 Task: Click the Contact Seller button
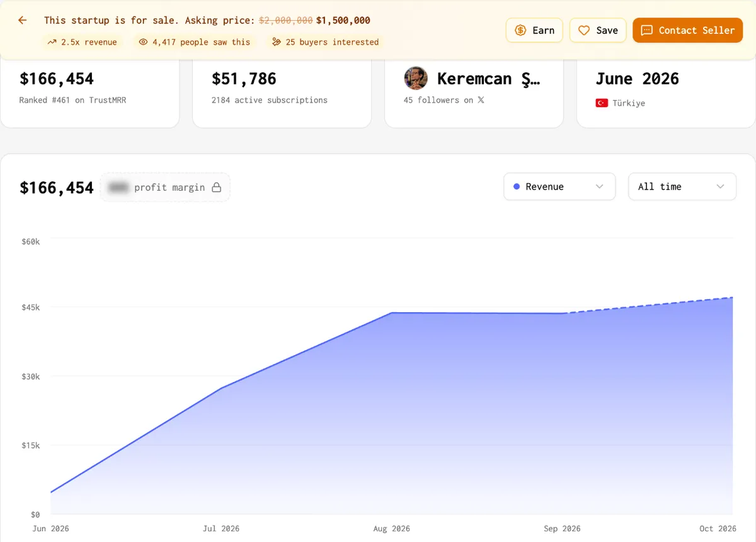[x=688, y=30]
